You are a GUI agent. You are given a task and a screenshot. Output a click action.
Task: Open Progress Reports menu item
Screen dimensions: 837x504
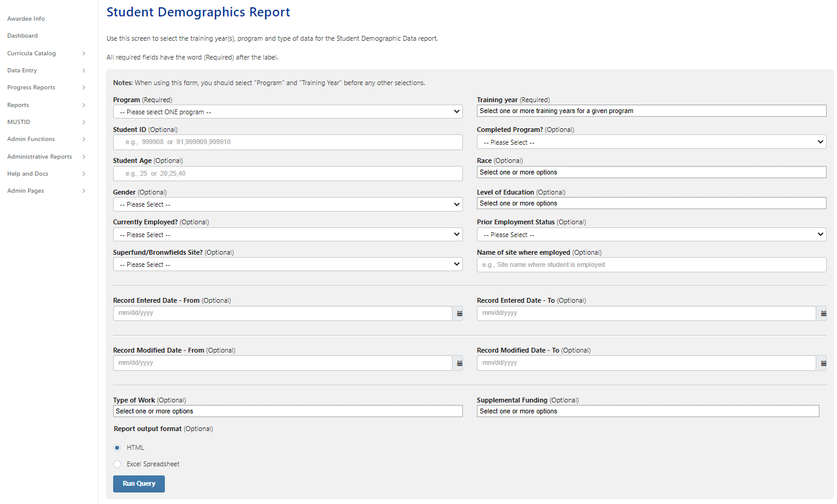pyautogui.click(x=31, y=88)
